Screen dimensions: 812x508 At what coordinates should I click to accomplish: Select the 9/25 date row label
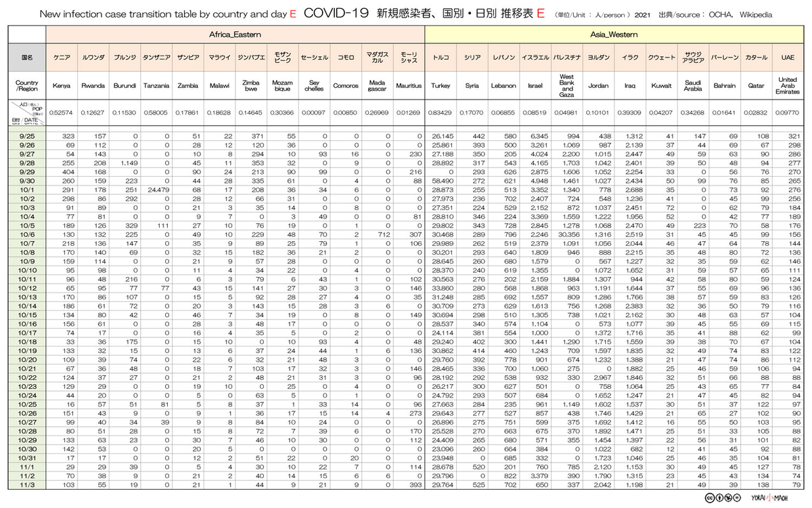pos(27,137)
